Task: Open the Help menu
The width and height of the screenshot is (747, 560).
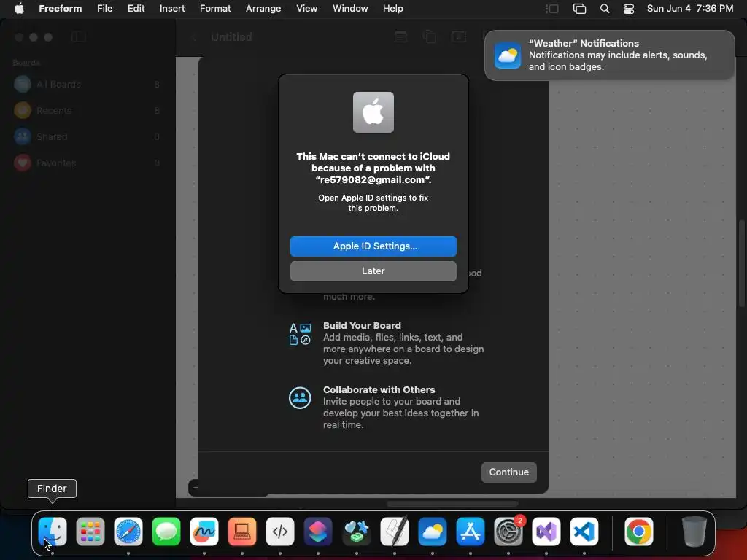Action: click(x=393, y=9)
